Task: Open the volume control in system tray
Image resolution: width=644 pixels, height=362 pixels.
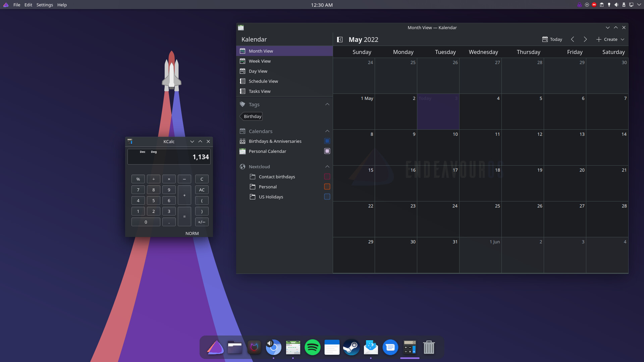Action: coord(616,5)
